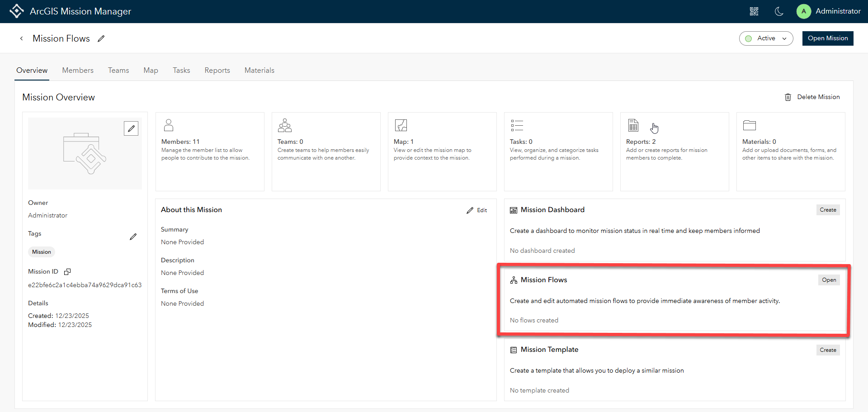Click the ArcGIS Mission Manager logo icon
The height and width of the screenshot is (412, 868).
pyautogui.click(x=17, y=11)
